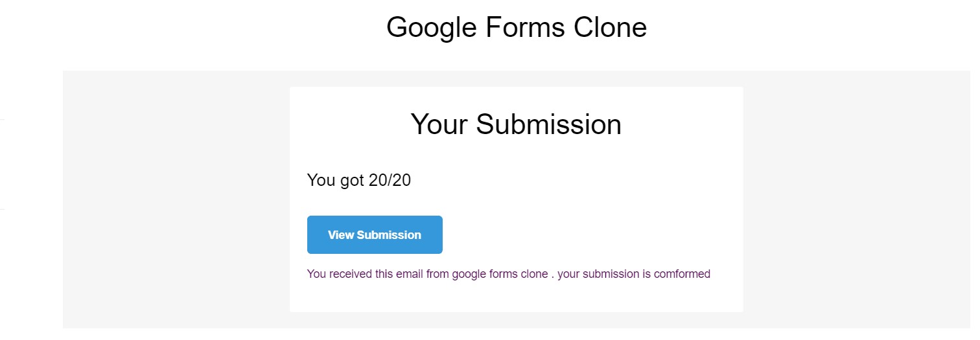The width and height of the screenshot is (980, 340).
Task: Click the word Google in the title
Action: click(430, 27)
